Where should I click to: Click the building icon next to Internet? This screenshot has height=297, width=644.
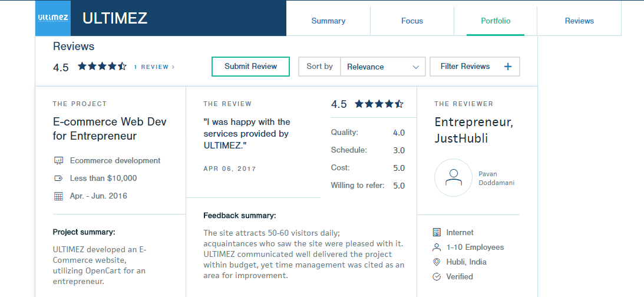(x=437, y=233)
